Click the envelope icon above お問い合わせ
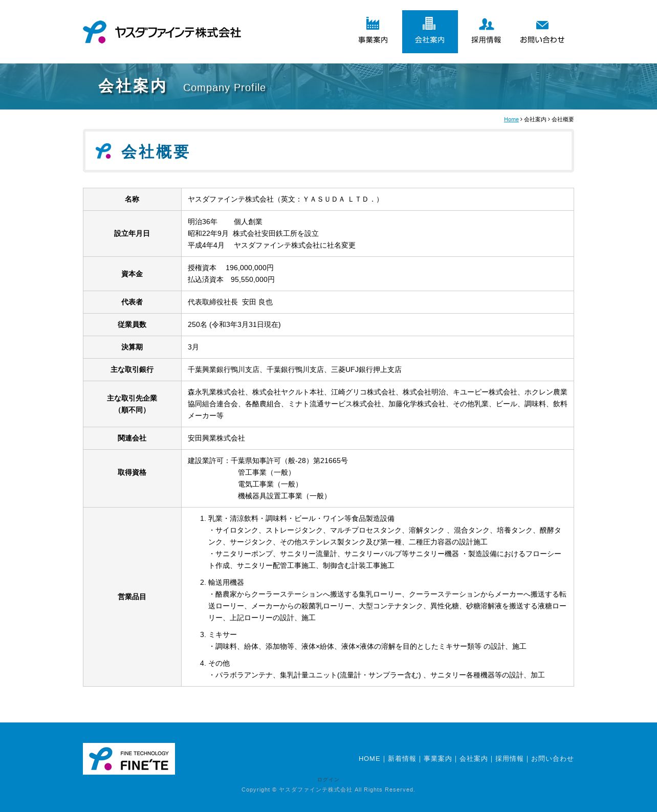Viewport: 657px width, 812px height. click(x=542, y=25)
